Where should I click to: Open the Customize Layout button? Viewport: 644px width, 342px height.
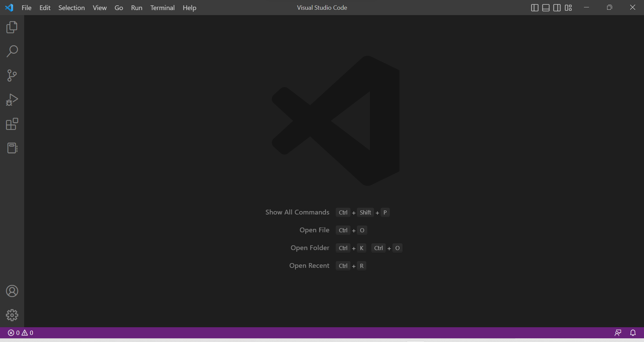[x=568, y=8]
